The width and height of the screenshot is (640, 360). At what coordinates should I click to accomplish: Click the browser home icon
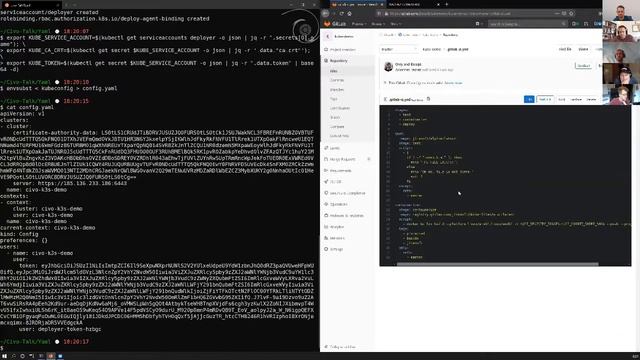[x=349, y=13]
